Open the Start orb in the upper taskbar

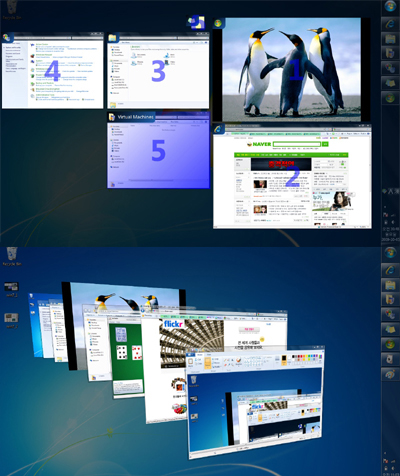coord(390,7)
